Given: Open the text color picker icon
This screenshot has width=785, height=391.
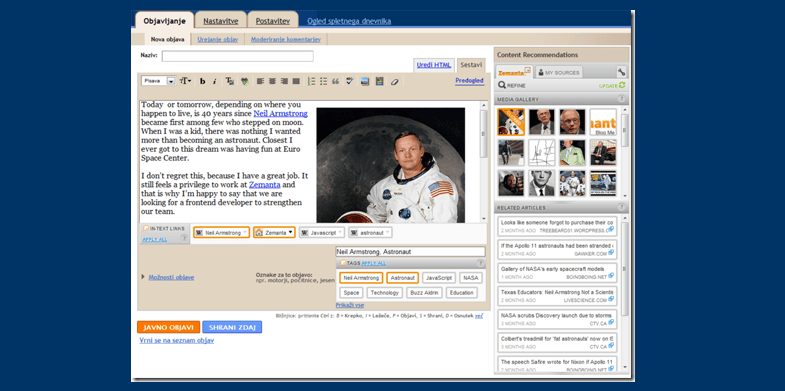Looking at the screenshot, I should 229,81.
